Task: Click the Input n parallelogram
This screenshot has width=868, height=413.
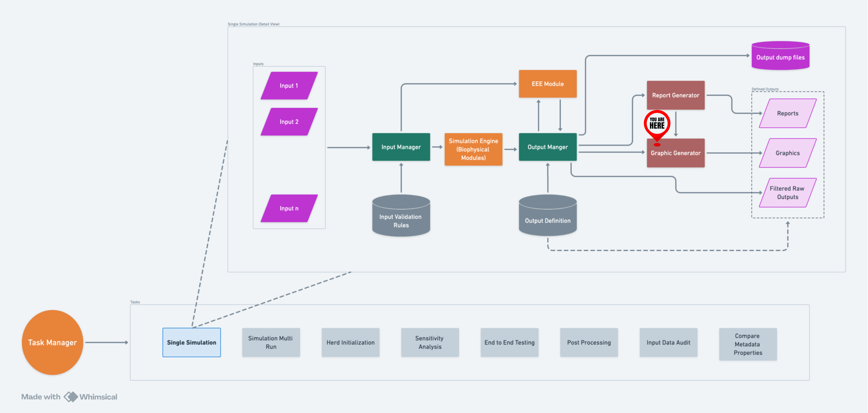Action: pyautogui.click(x=289, y=208)
